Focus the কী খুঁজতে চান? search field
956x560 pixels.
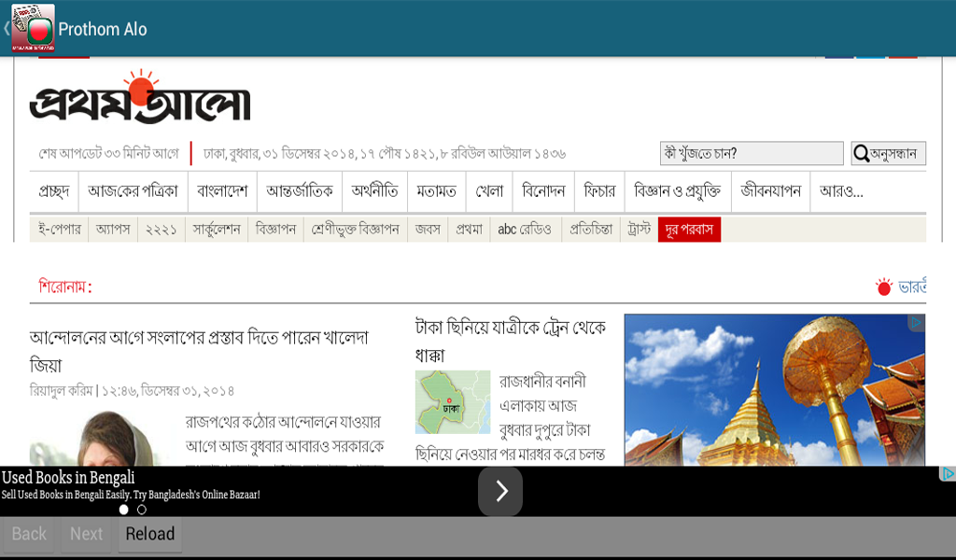(752, 154)
